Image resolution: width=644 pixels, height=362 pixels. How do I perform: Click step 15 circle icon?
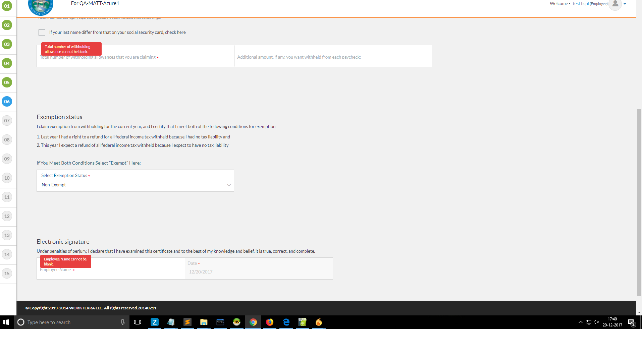(x=7, y=274)
